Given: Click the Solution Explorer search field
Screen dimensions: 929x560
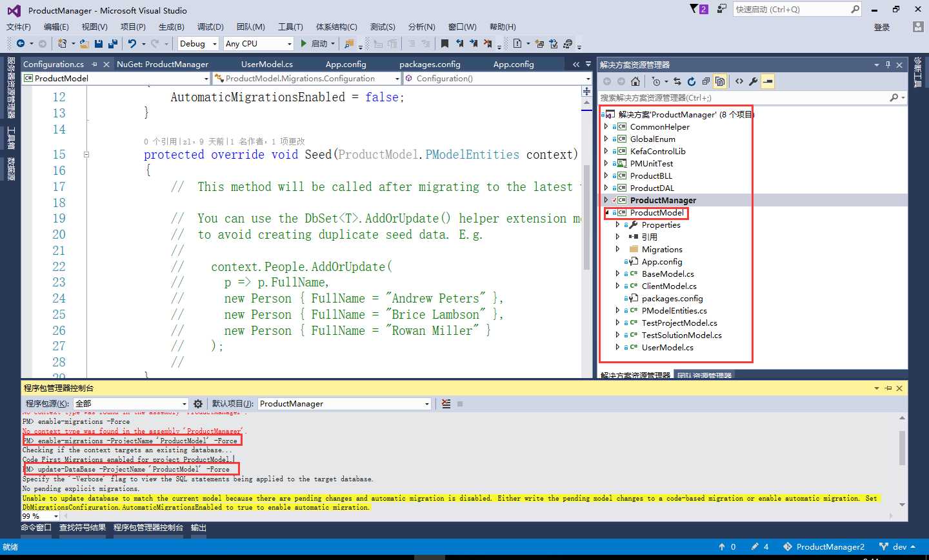Looking at the screenshot, I should [743, 97].
